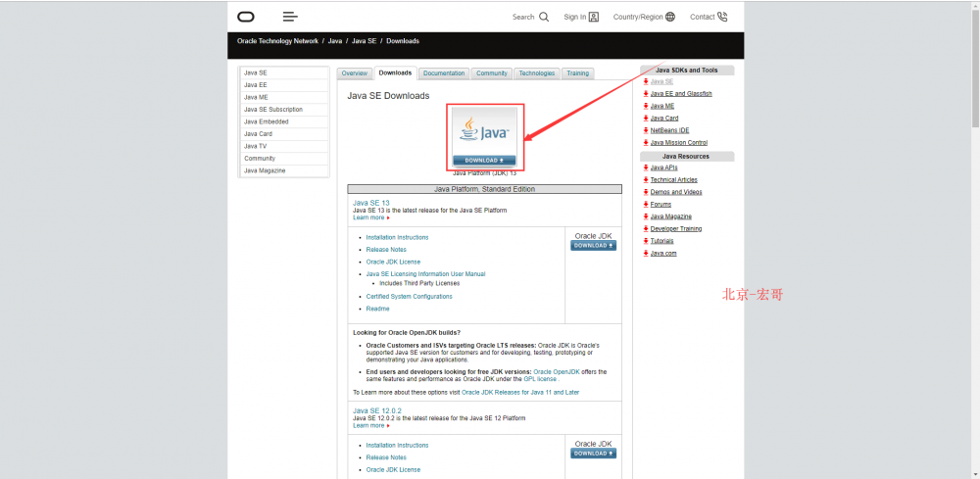Select Java SE in left sidebar
The width and height of the screenshot is (980, 479).
pyautogui.click(x=284, y=73)
